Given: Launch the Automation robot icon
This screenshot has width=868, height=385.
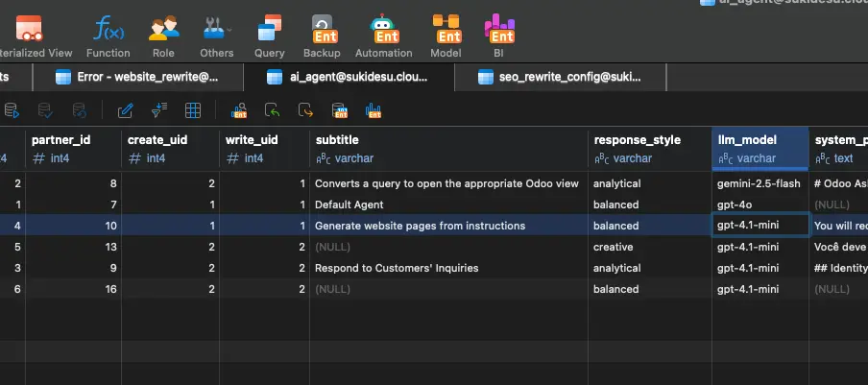Looking at the screenshot, I should 383,36.
